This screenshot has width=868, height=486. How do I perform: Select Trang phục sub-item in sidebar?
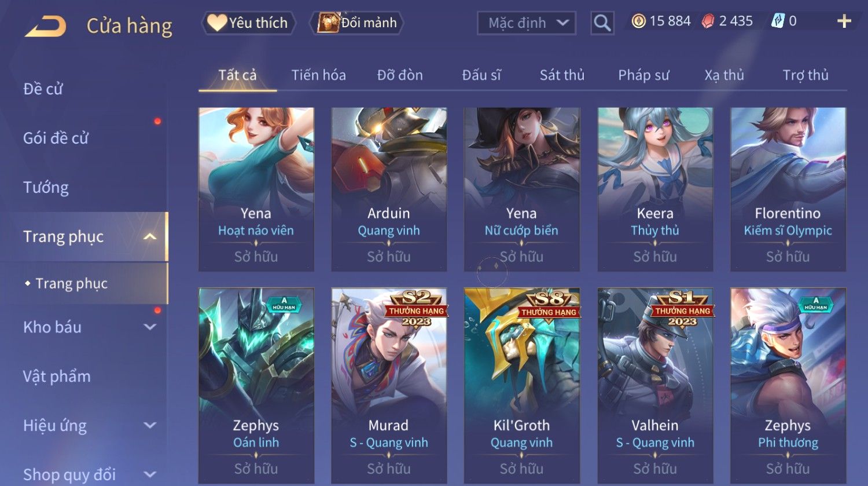[x=71, y=283]
